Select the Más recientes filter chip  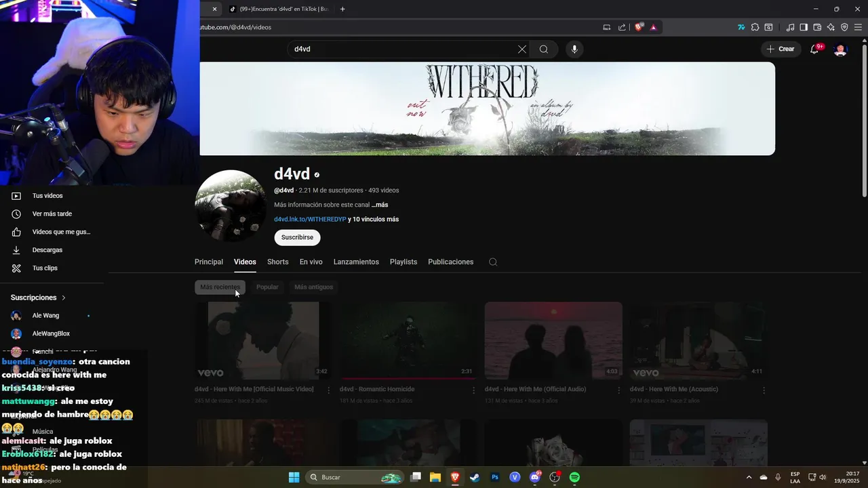220,287
